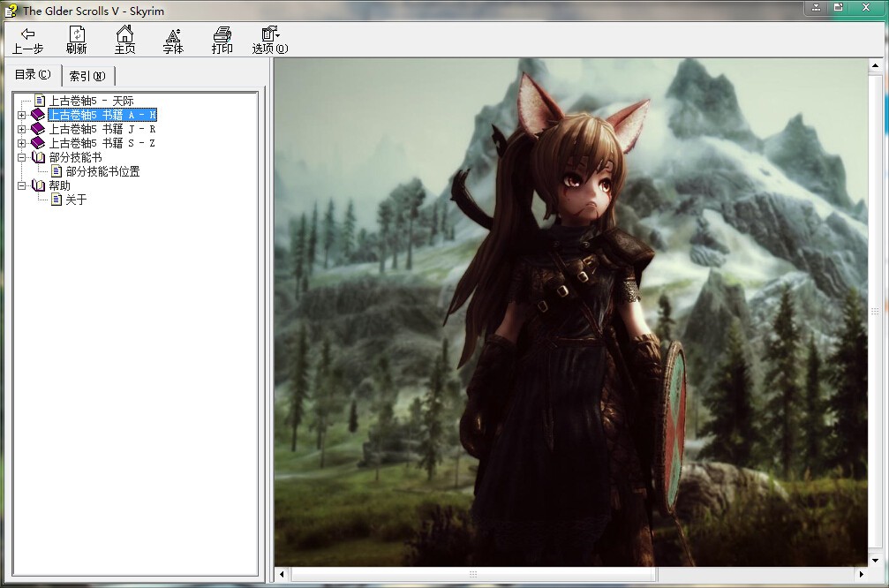Open the 关于 about page
Screen dimensions: 889x588
(76, 200)
